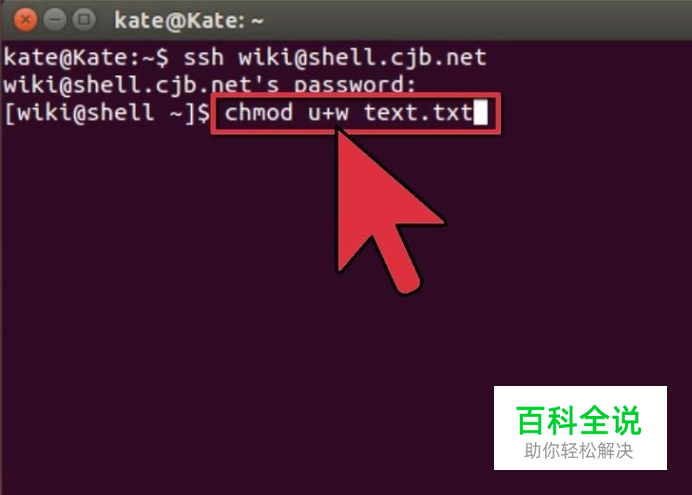Viewport: 692px width, 495px height.
Task: Click the highlighted chmod u+w text.txt command
Action: [356, 113]
